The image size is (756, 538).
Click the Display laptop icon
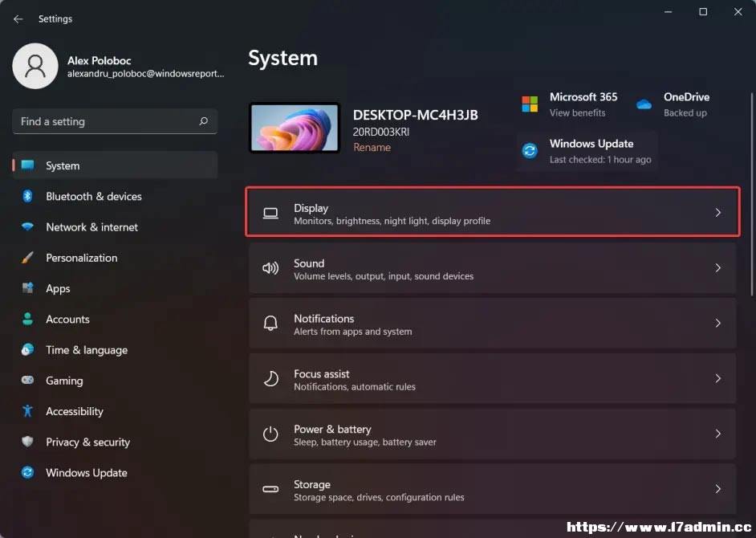point(270,213)
